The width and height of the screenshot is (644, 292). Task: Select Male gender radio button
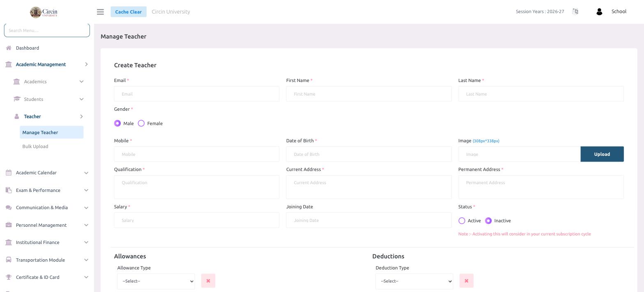point(117,123)
